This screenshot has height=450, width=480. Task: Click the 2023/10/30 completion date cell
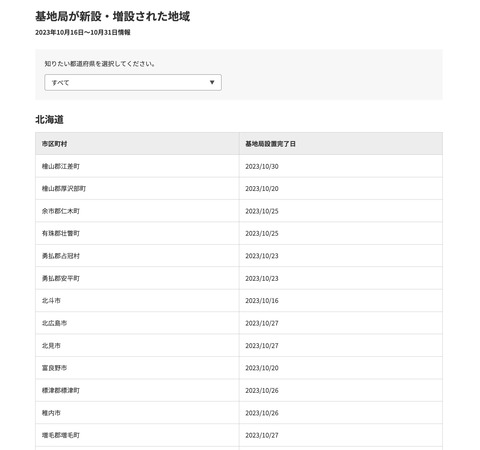point(341,166)
